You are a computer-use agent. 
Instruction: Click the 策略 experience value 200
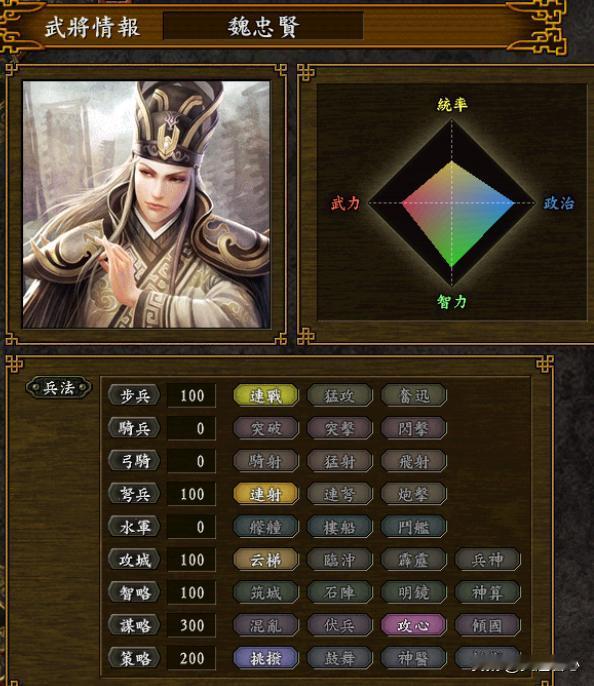coord(192,658)
